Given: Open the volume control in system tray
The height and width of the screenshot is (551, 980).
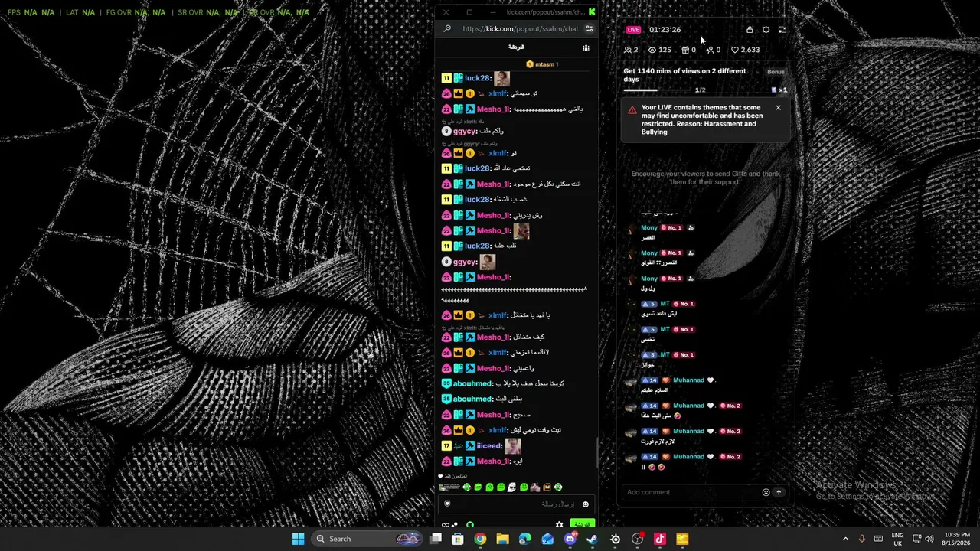Looking at the screenshot, I should [929, 539].
